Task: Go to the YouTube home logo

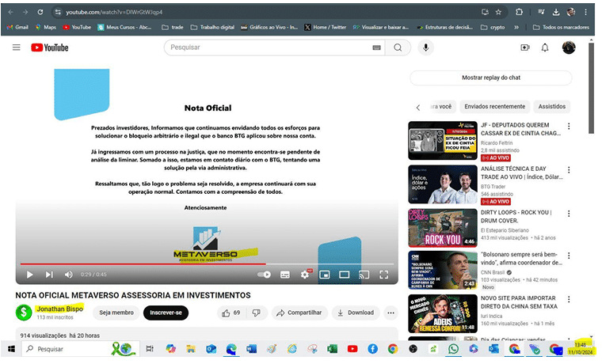Action: coord(50,47)
